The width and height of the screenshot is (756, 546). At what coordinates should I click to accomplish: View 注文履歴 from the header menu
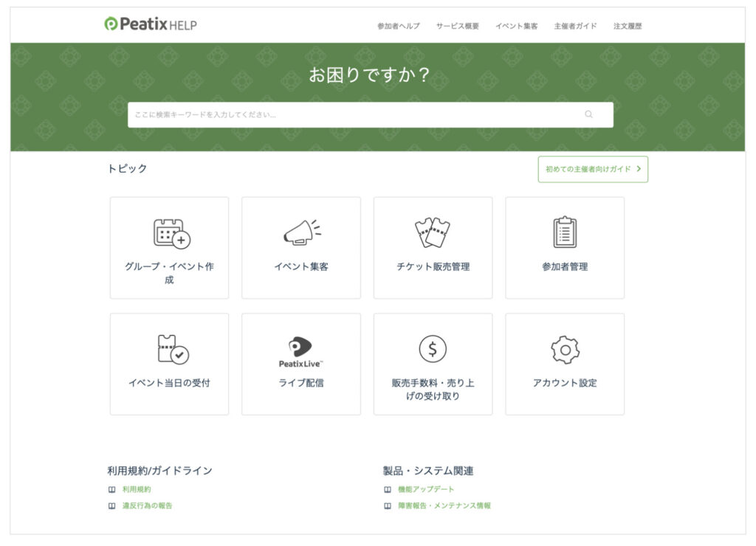click(628, 26)
